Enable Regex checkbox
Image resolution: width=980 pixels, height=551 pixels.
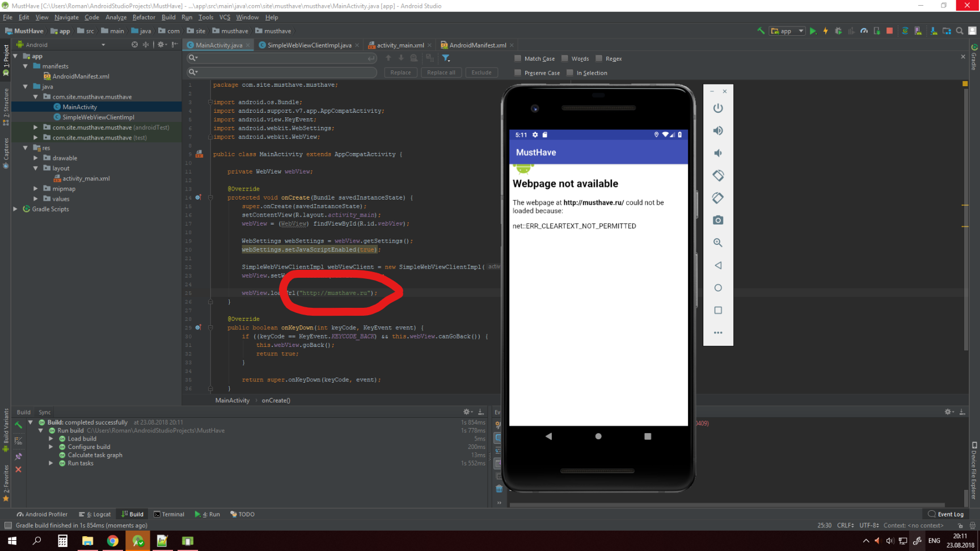[599, 58]
